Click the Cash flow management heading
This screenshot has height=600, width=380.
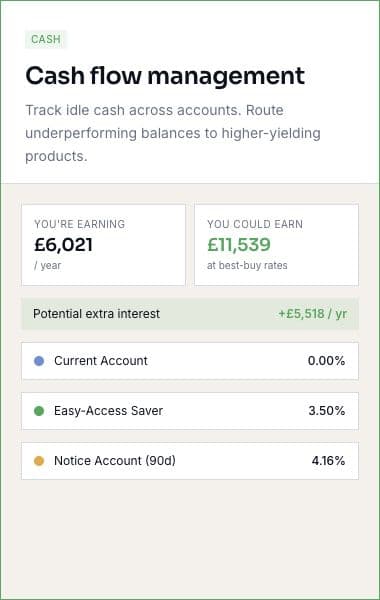tap(165, 76)
